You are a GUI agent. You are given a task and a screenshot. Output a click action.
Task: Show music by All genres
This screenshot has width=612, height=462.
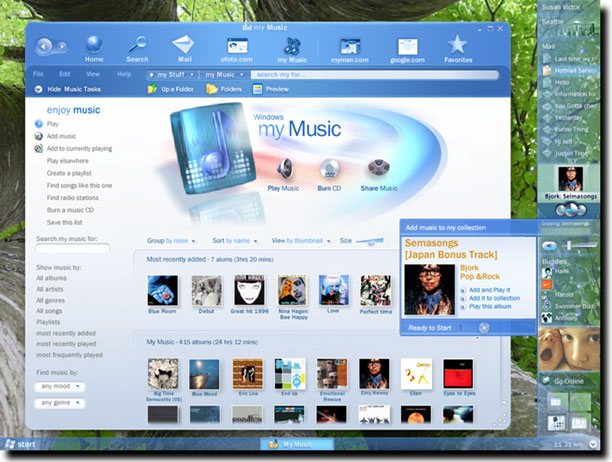click(x=50, y=300)
